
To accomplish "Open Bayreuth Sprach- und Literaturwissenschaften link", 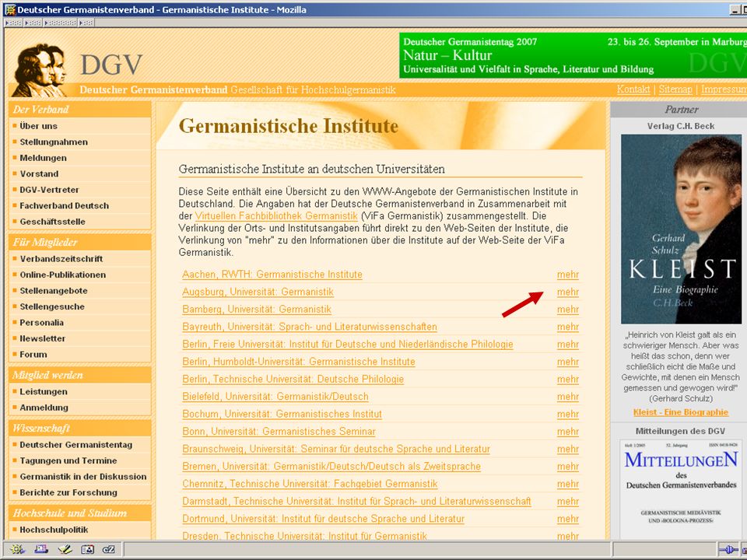I will (x=310, y=327).
